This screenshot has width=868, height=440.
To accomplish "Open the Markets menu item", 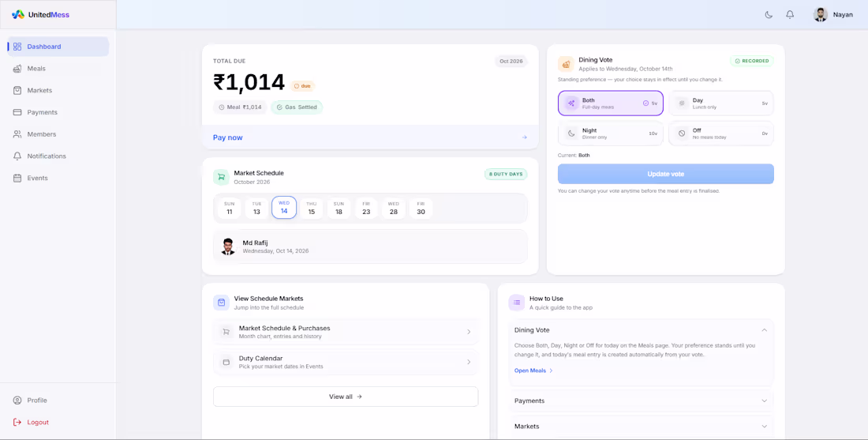I will tap(58, 90).
